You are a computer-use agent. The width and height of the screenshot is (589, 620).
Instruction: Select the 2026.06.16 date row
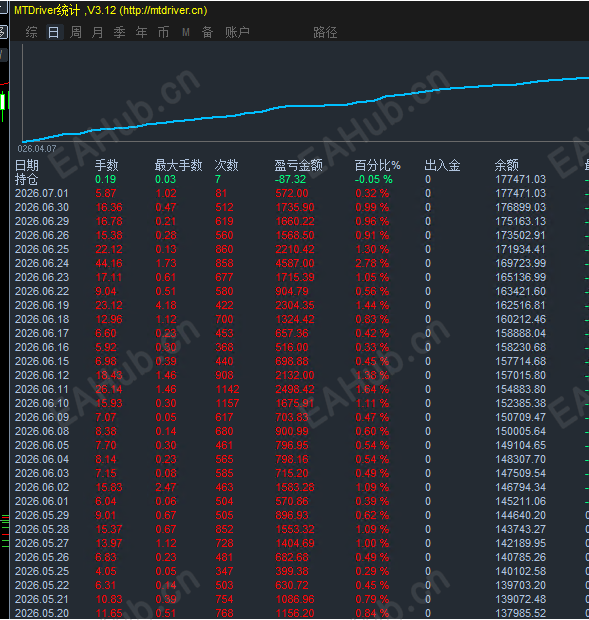click(42, 347)
